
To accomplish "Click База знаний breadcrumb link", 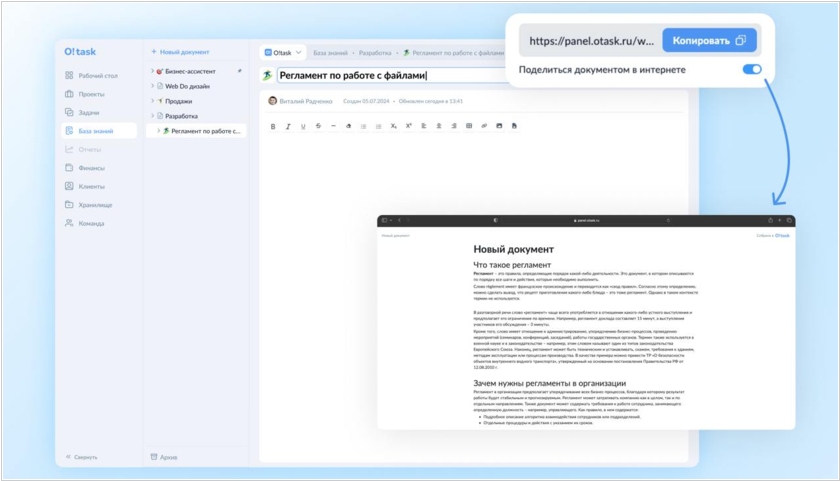I will (x=330, y=53).
